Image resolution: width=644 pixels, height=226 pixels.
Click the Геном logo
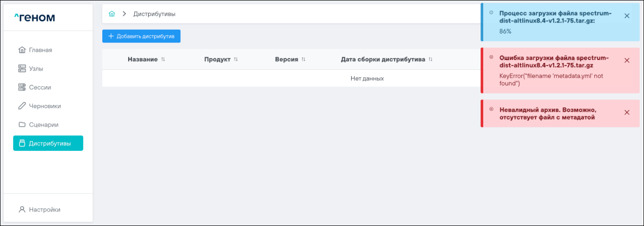[x=35, y=18]
